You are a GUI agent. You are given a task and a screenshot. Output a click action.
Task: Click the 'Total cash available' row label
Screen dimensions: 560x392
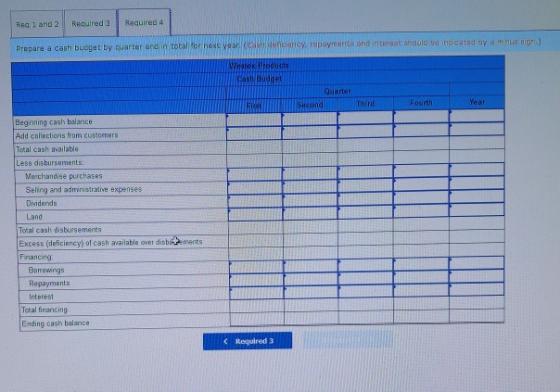(47, 149)
